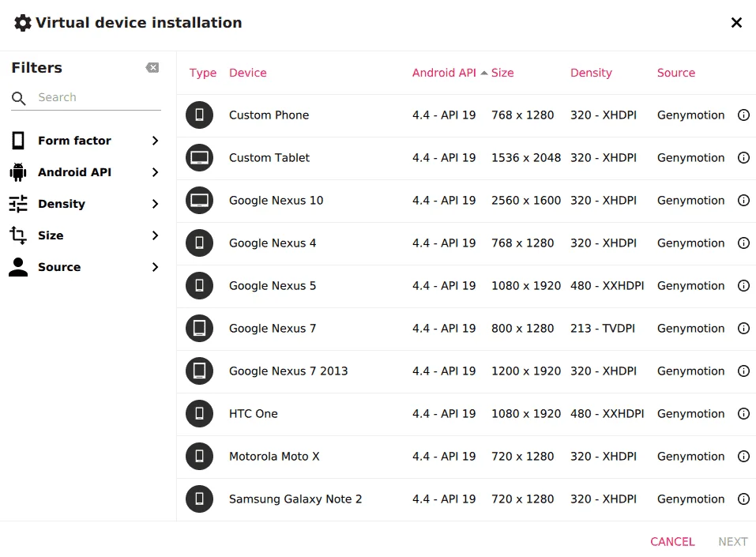This screenshot has width=756, height=557.
Task: Show info for Custom Phone
Action: [x=743, y=115]
